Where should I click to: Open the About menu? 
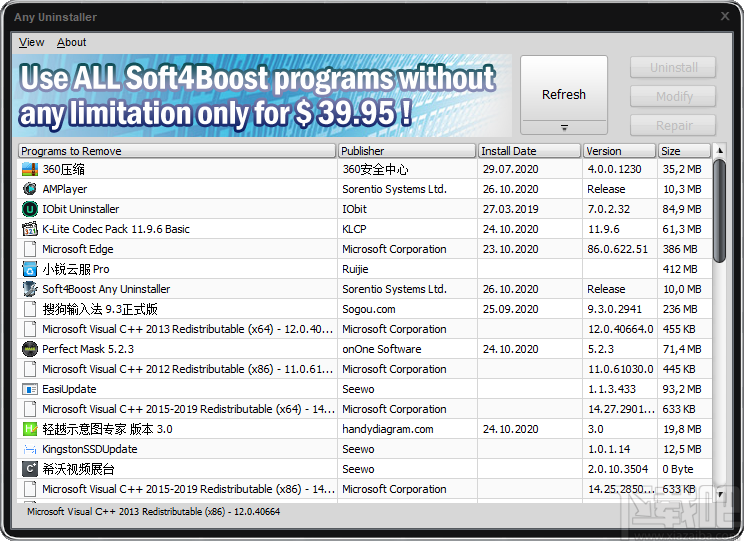[x=72, y=42]
